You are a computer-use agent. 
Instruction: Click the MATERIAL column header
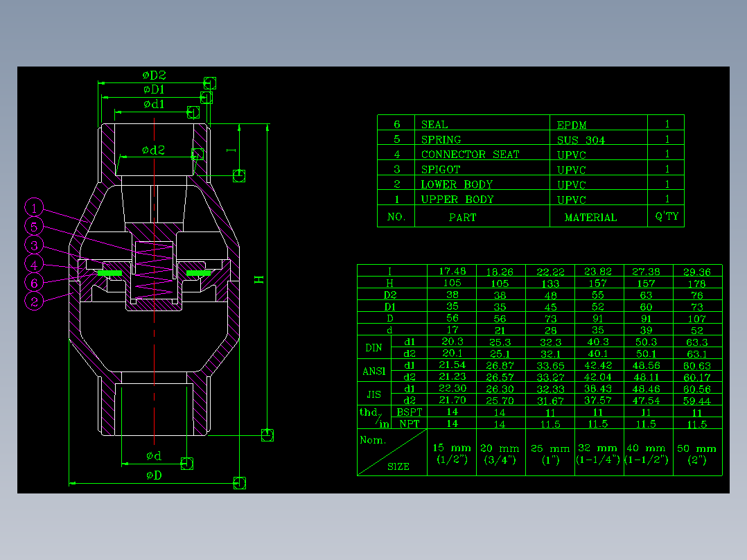point(590,218)
